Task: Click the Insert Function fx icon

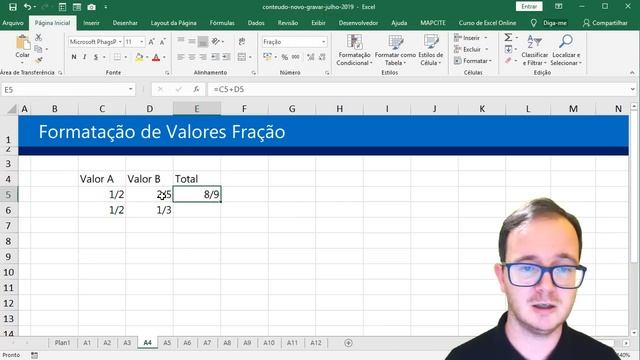Action: point(196,89)
